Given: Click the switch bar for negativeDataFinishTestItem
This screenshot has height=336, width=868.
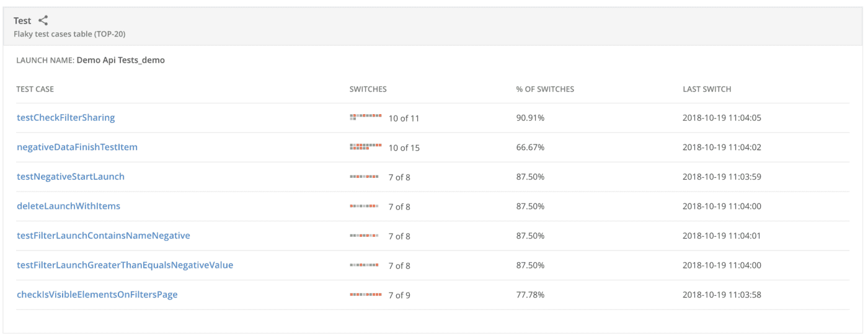Looking at the screenshot, I should [x=366, y=147].
